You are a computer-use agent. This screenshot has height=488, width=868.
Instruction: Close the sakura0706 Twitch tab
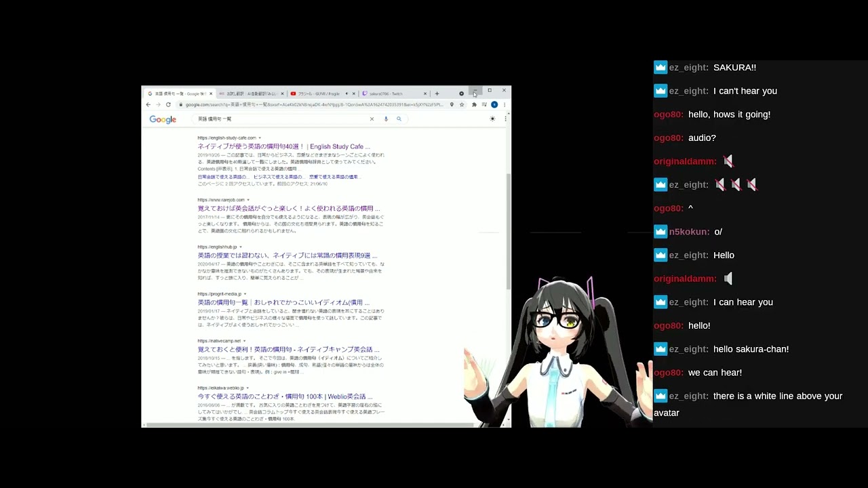pos(425,94)
